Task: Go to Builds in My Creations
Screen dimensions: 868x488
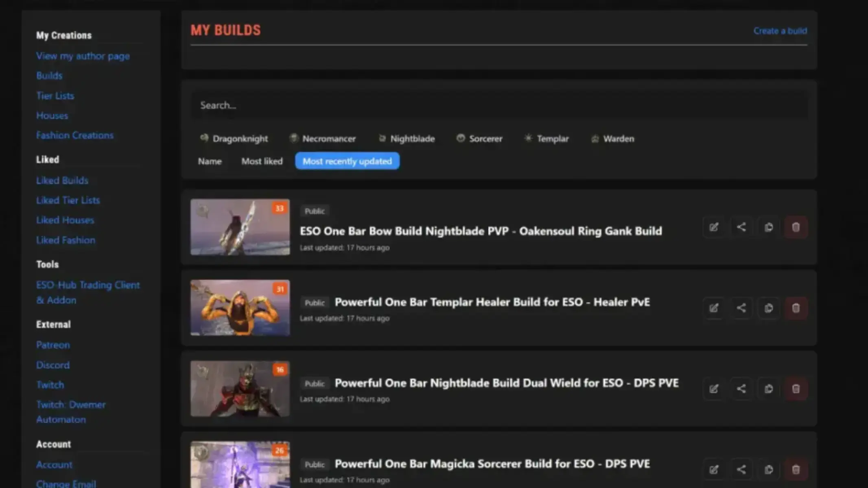Action: [49, 76]
